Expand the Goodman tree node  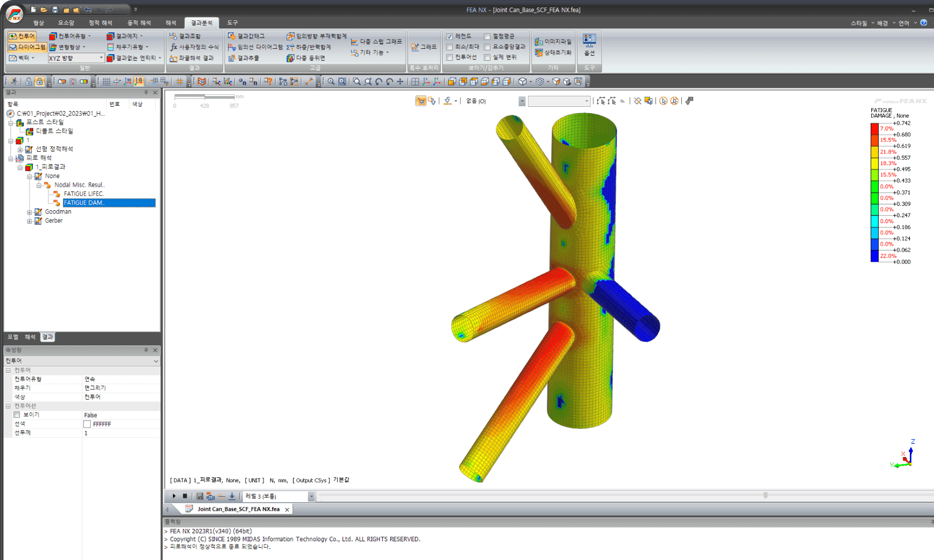(30, 212)
